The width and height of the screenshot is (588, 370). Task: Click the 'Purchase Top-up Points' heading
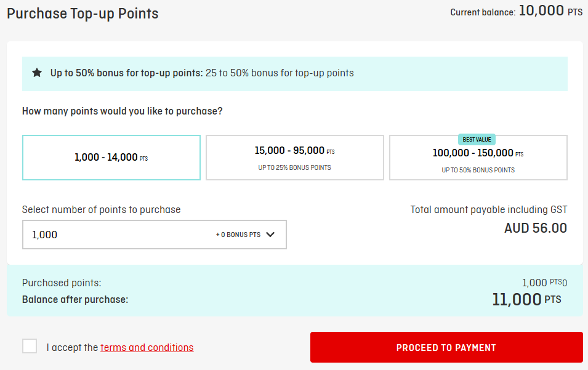(x=83, y=14)
